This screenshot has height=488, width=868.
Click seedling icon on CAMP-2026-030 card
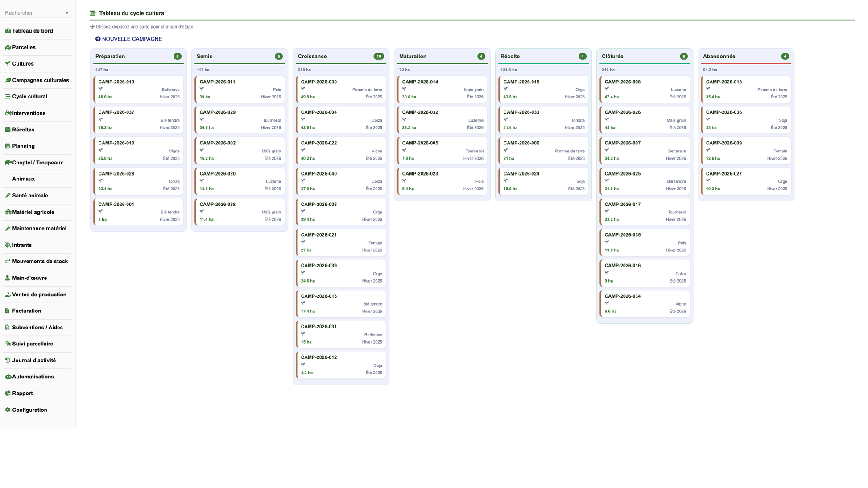pos(303,89)
